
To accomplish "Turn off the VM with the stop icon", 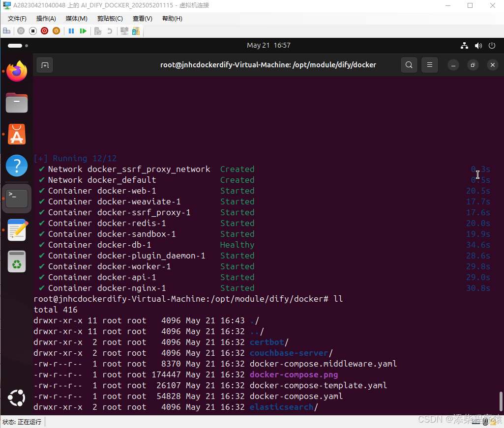I will point(33,31).
